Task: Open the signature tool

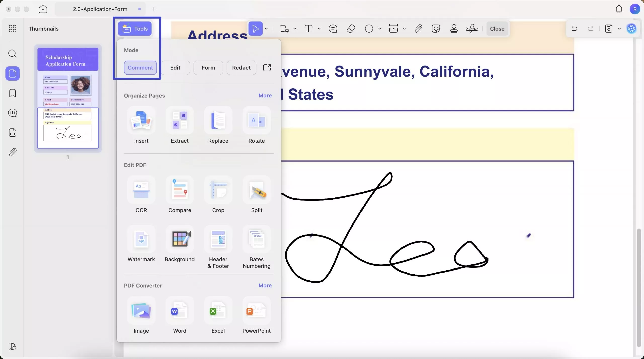Action: [472, 29]
